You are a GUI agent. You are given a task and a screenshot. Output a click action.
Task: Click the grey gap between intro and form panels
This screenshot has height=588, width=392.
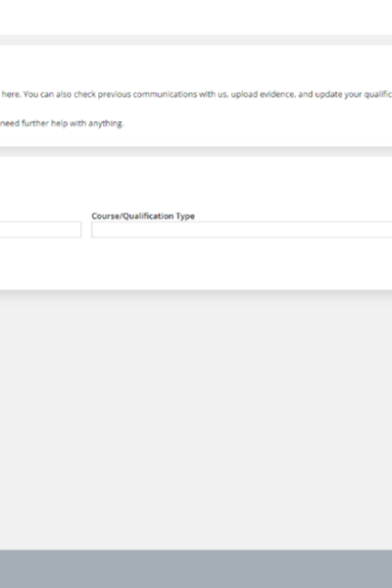tap(196, 152)
